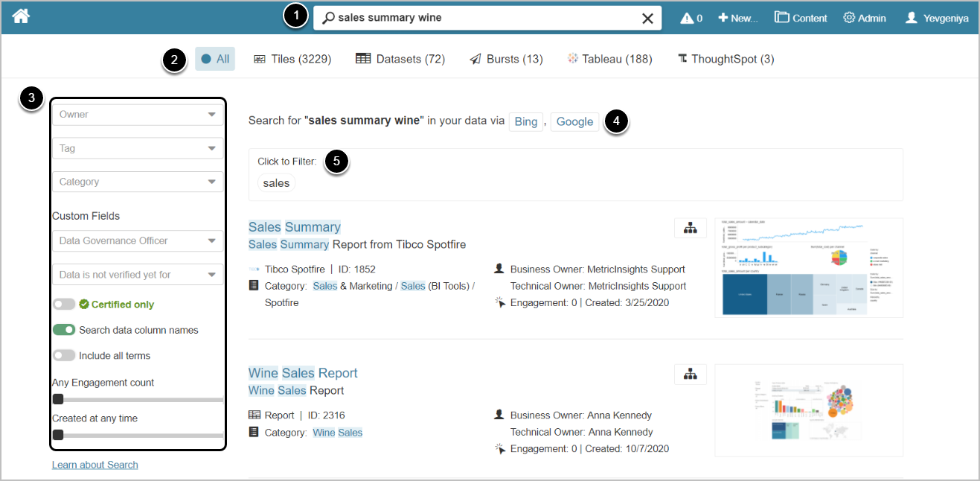Click lineage diagram icon for Wine Sales Report
This screenshot has height=481, width=980.
pyautogui.click(x=690, y=374)
